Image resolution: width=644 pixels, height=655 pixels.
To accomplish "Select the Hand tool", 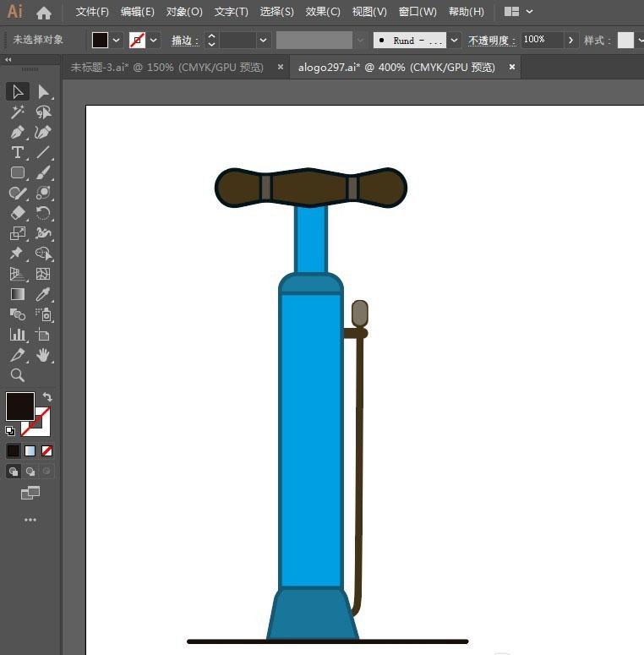I will (43, 355).
